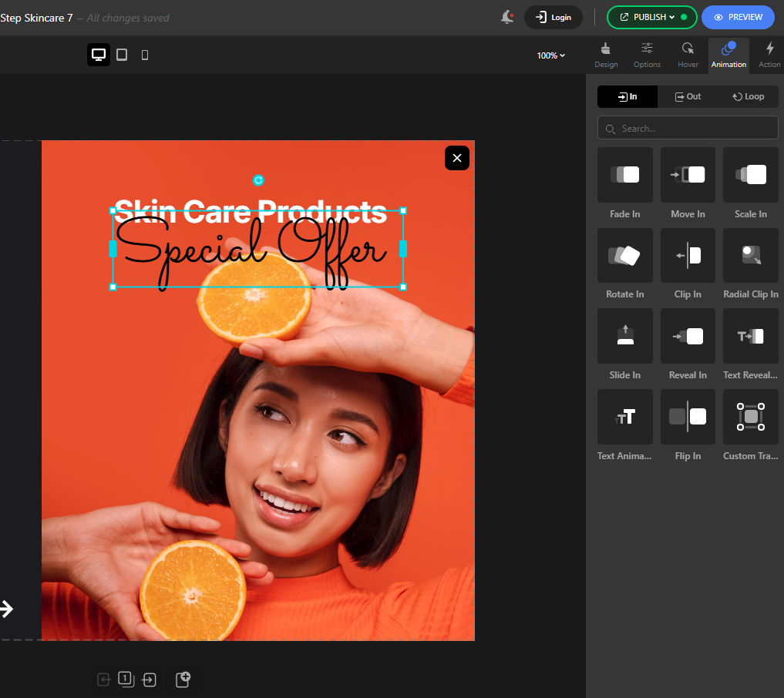
Task: Click the white arrow at the canvas edge
Action: pos(6,609)
